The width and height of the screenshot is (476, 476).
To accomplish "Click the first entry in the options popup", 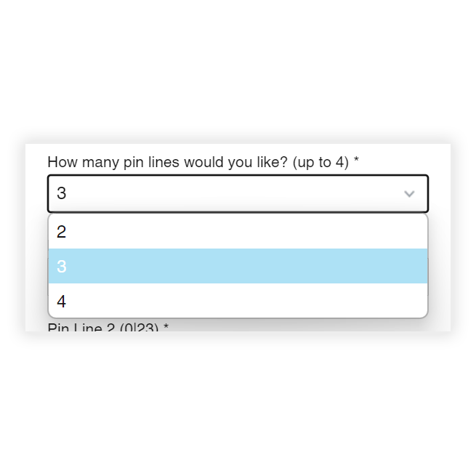I will pos(238,232).
